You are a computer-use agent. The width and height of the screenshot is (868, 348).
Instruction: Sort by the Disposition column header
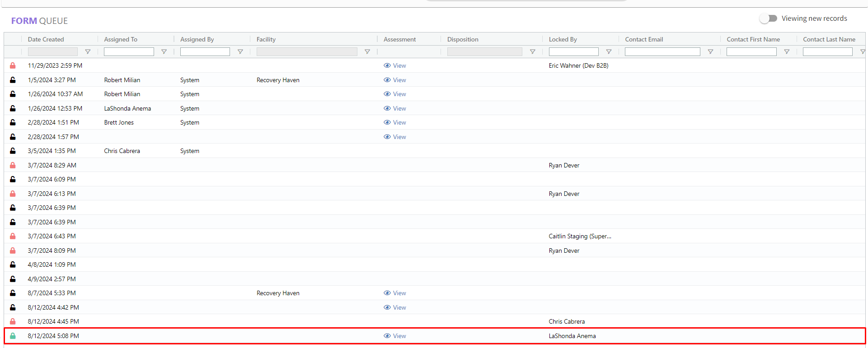coord(463,39)
